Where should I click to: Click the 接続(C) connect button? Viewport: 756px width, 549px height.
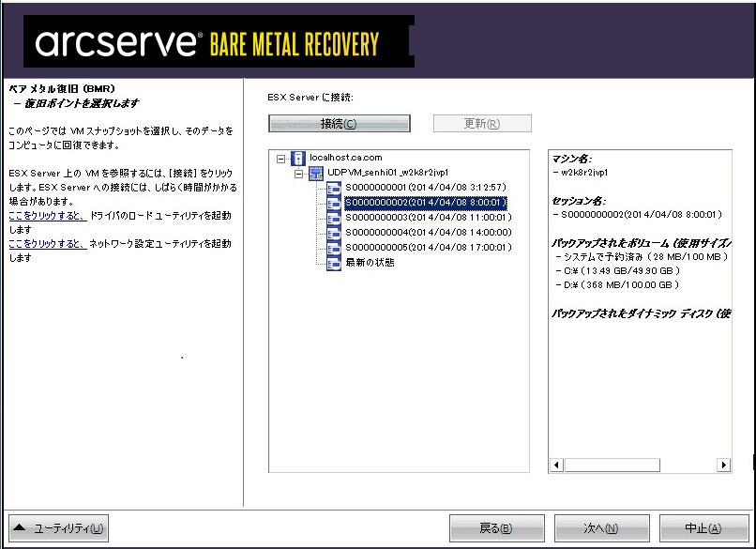339,124
